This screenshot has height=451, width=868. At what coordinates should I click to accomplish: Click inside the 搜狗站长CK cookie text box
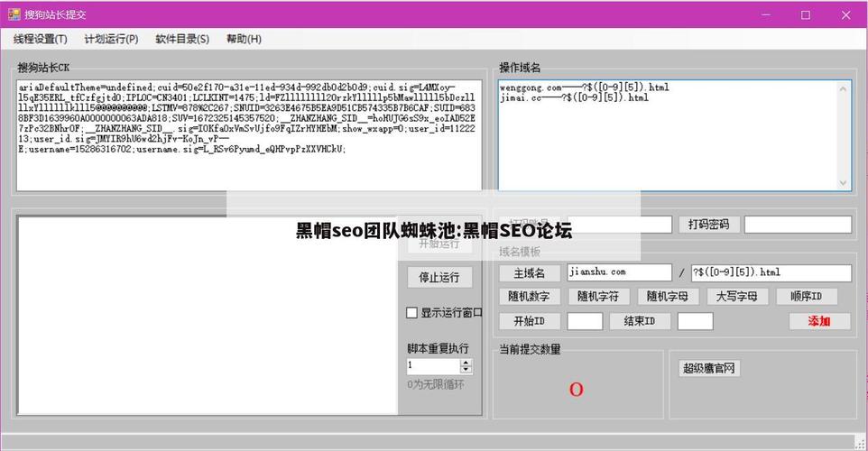(249, 135)
